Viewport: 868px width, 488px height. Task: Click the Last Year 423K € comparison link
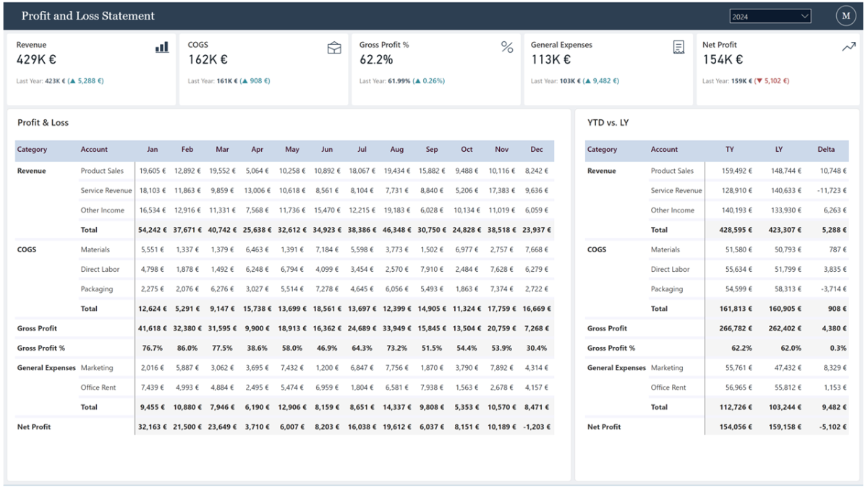tap(54, 80)
